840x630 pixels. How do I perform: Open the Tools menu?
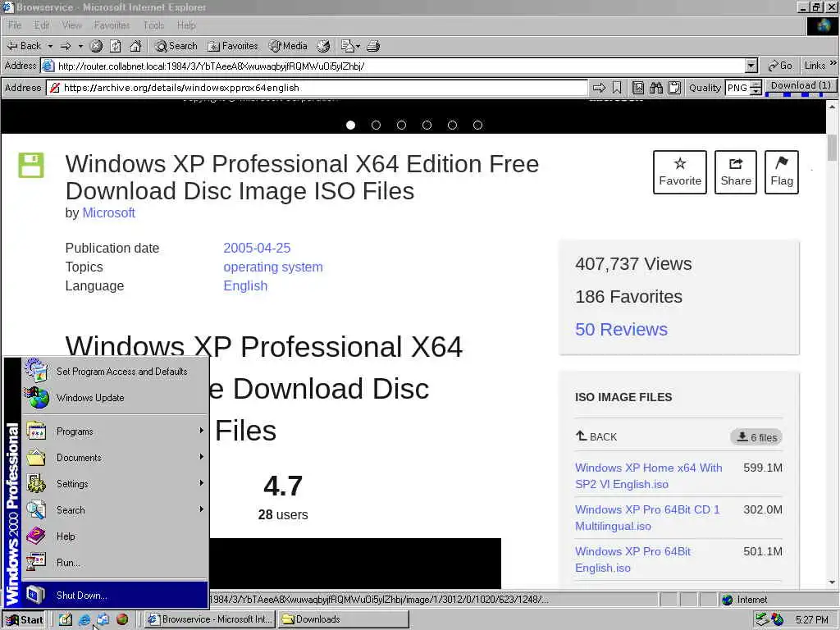153,25
